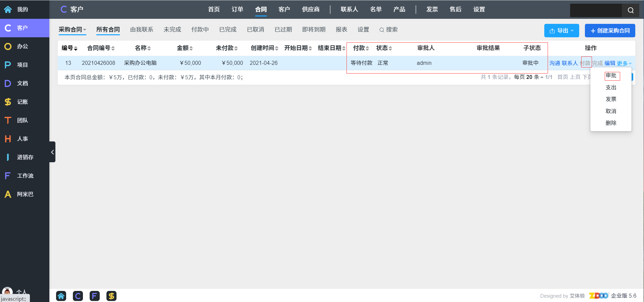
Task: Choose 删除 in the more menu
Action: [611, 123]
